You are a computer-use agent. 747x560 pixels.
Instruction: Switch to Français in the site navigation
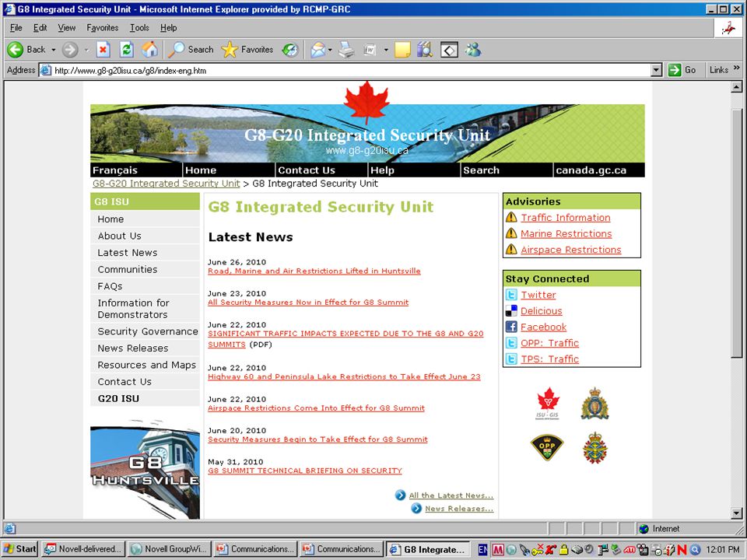tap(115, 170)
